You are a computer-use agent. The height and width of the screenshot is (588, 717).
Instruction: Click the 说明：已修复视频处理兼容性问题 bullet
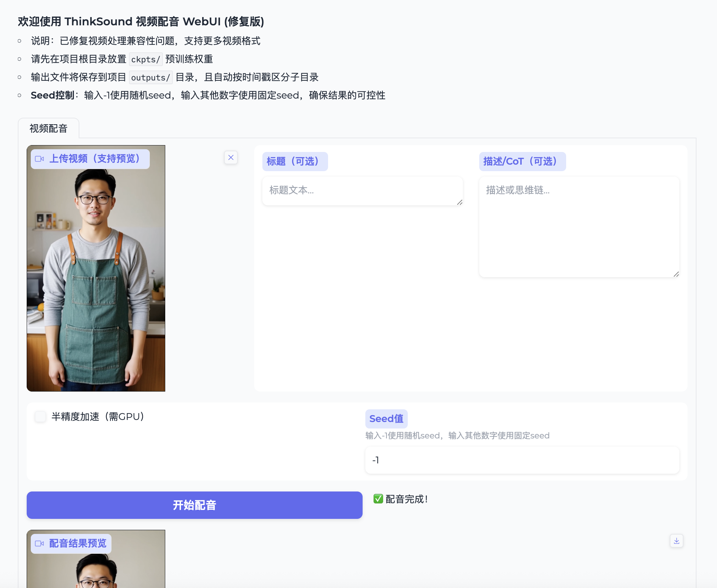click(145, 41)
